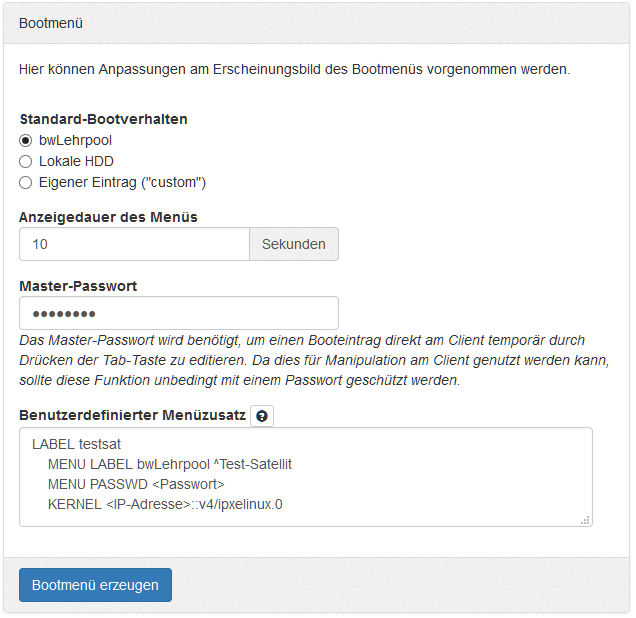Select the bwLehrpool radio button
Viewport: 636px width, 618px height.
tap(26, 140)
